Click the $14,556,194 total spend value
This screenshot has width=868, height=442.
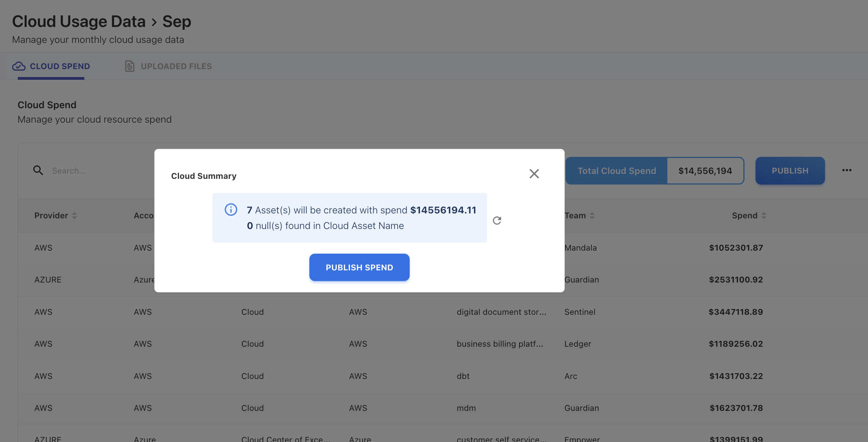pyautogui.click(x=705, y=171)
